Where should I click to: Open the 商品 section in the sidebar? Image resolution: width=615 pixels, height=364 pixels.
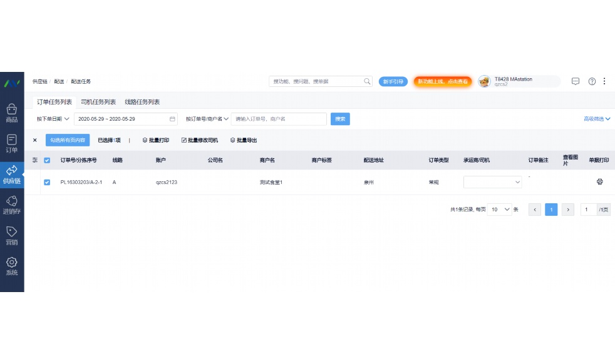coord(11,110)
